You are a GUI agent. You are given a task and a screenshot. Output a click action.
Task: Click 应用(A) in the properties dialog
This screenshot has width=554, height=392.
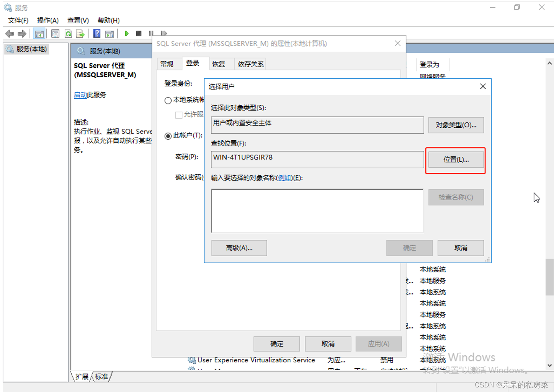tap(379, 344)
